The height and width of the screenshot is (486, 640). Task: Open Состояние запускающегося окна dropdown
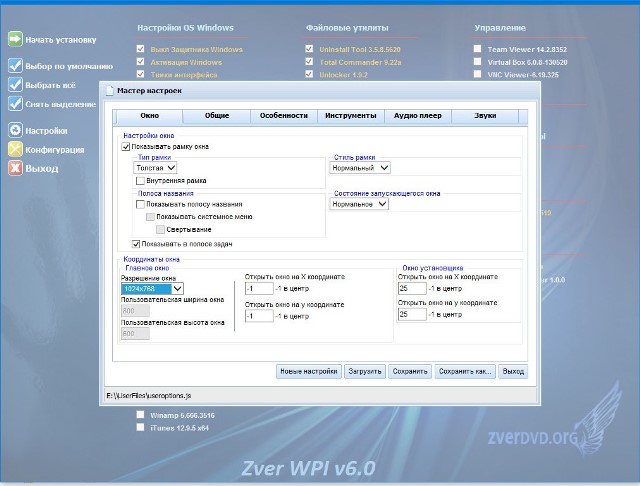tap(359, 204)
